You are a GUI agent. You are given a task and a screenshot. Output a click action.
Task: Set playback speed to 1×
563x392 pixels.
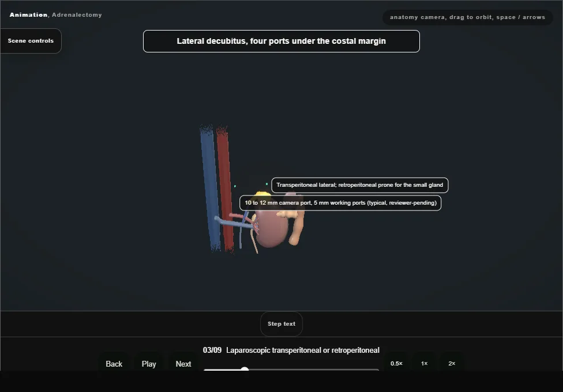click(x=424, y=364)
